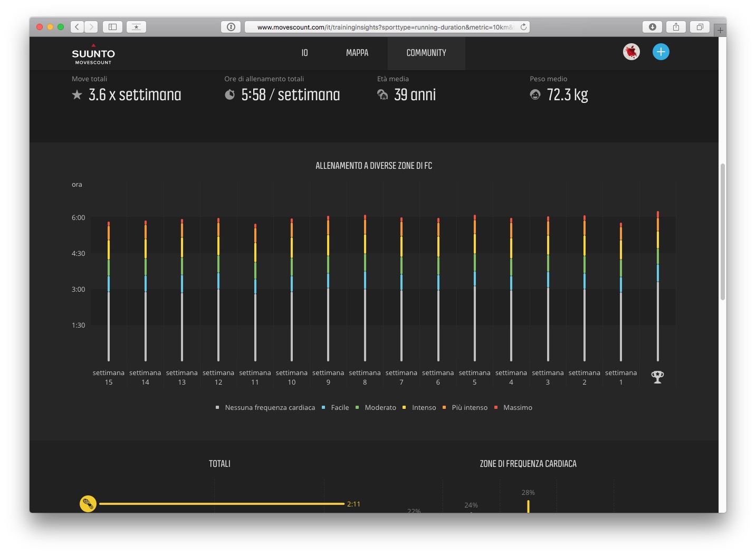Click the star icon beside Move totali
Viewport: 756px width, 555px height.
pos(77,95)
